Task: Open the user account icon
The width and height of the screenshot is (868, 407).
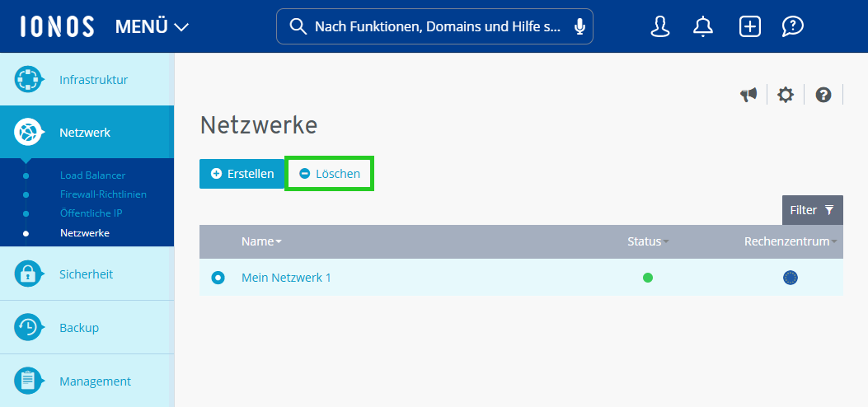Action: tap(660, 27)
